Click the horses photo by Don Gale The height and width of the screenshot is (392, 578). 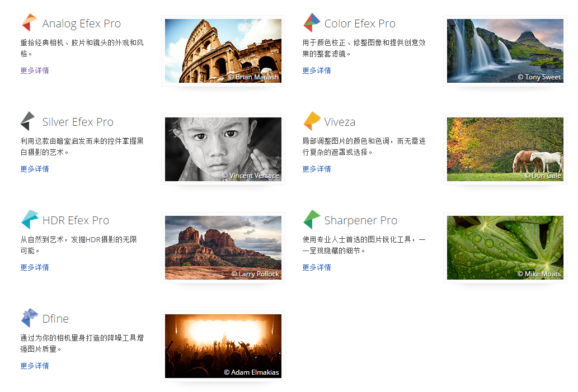click(x=505, y=149)
